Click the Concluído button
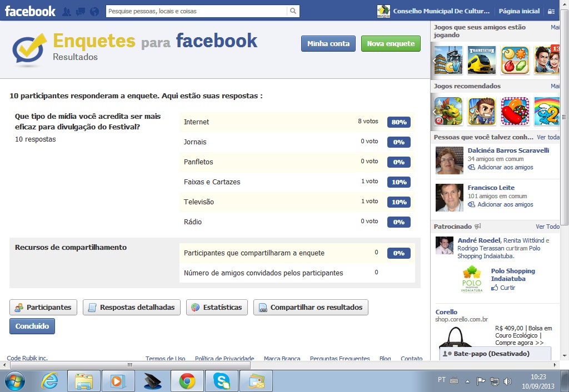The image size is (569, 392). pyautogui.click(x=32, y=326)
